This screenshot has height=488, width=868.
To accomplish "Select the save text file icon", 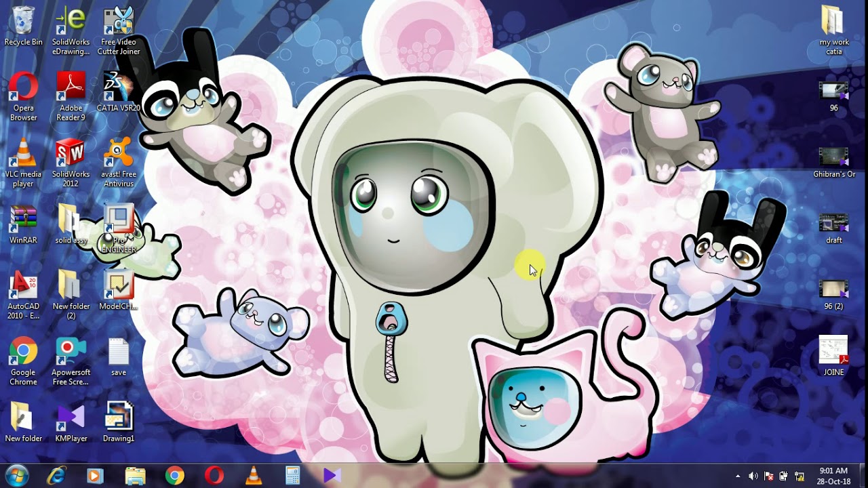I will point(119,357).
